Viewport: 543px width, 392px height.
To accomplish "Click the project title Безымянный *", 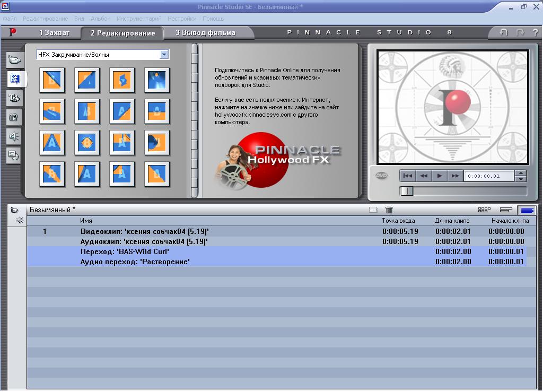I will pyautogui.click(x=52, y=210).
